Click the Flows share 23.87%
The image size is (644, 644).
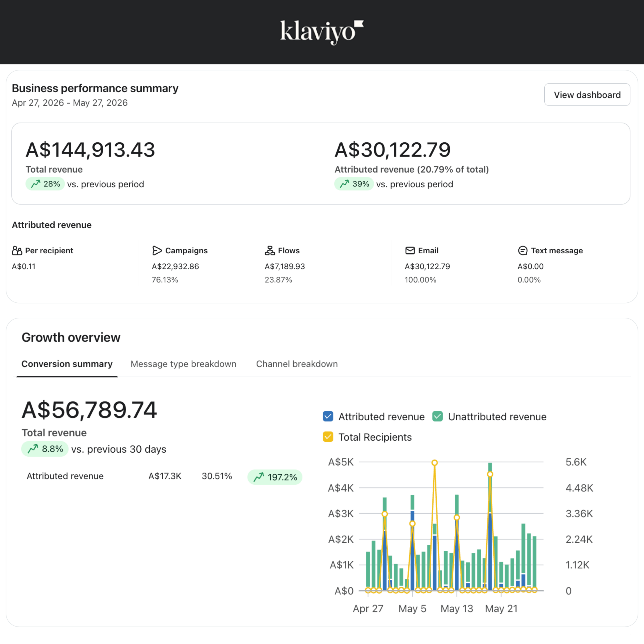(278, 280)
